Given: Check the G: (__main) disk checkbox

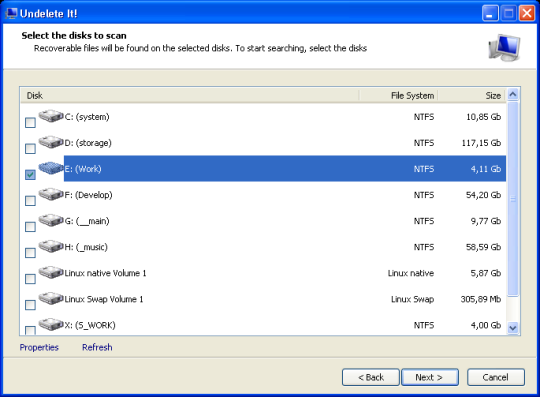Looking at the screenshot, I should 30,227.
